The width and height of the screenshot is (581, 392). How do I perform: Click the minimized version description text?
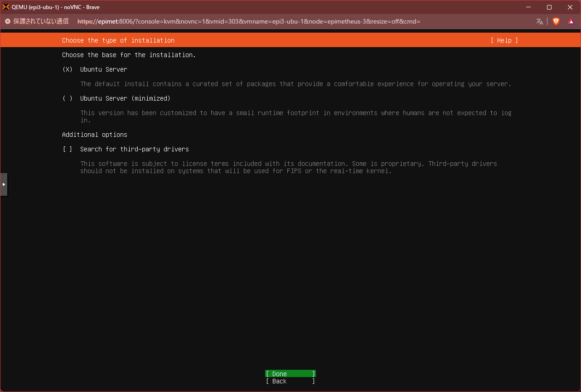(296, 116)
